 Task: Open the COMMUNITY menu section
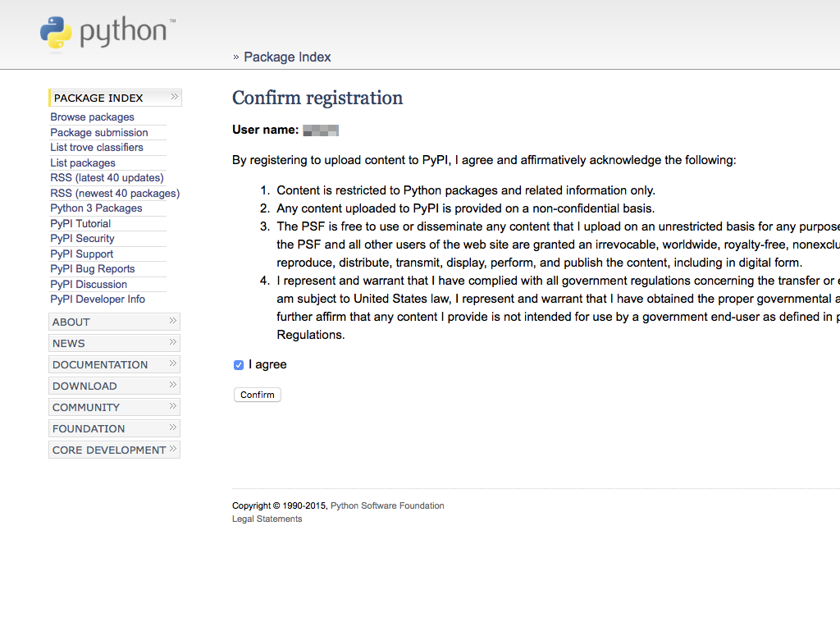[x=86, y=407]
